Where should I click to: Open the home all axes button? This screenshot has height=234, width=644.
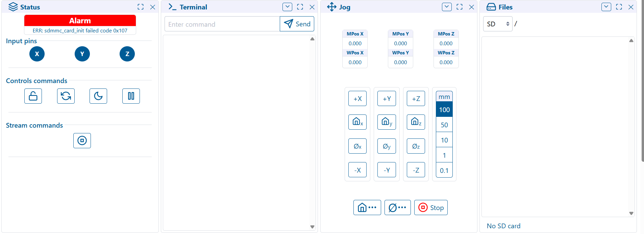[367, 208]
